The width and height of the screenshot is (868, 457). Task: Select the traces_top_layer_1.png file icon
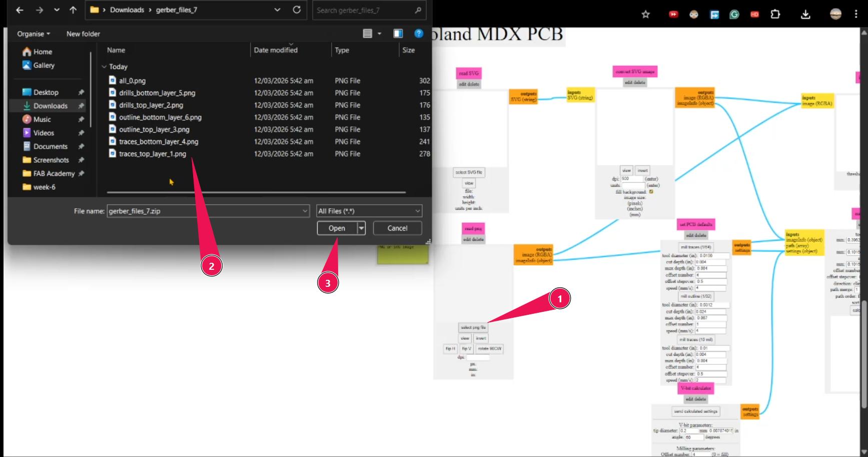pyautogui.click(x=113, y=153)
